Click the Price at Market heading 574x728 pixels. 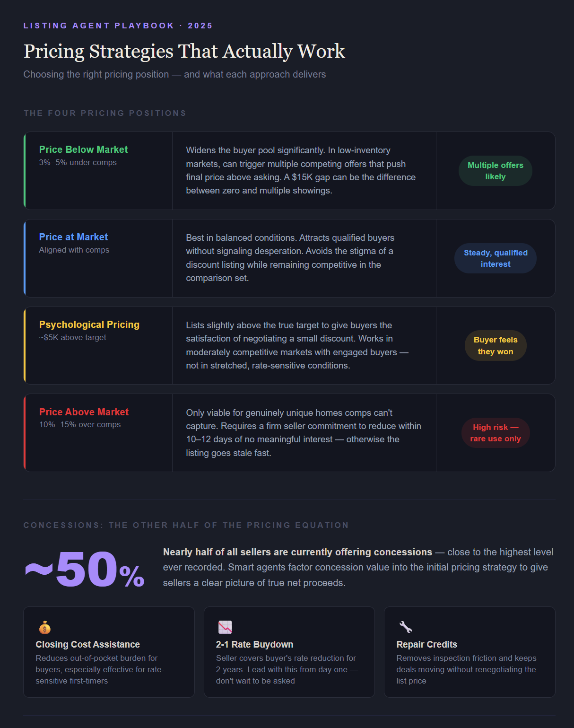tap(73, 237)
